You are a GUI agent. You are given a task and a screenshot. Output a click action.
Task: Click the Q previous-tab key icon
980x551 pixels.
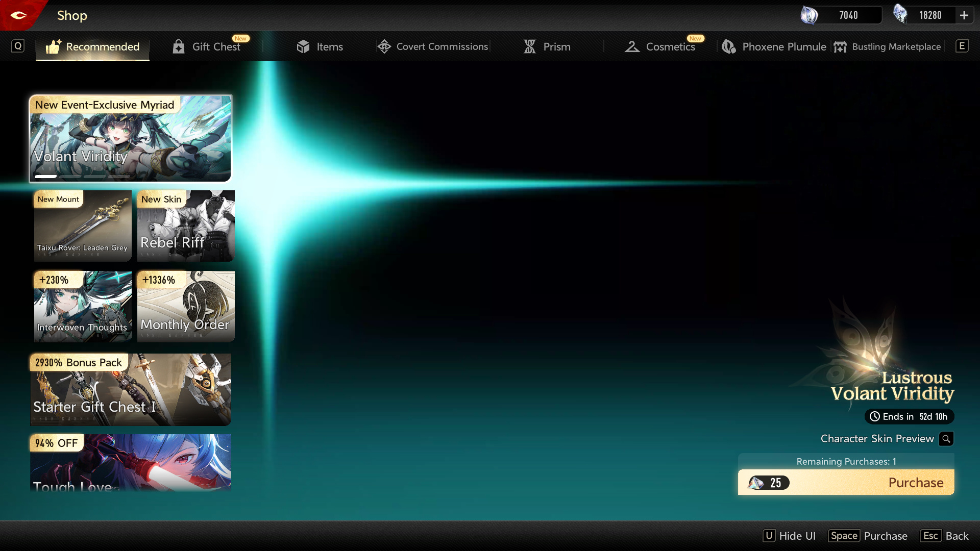click(x=18, y=46)
